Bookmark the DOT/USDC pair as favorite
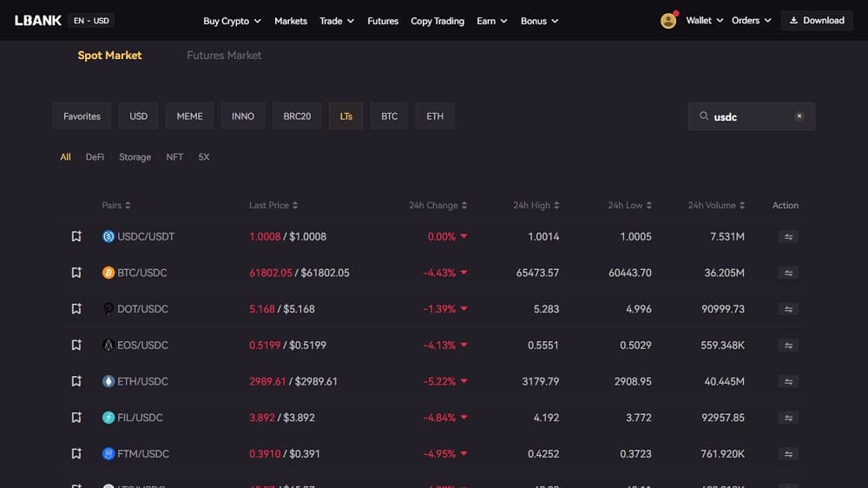868x488 pixels. coord(76,308)
